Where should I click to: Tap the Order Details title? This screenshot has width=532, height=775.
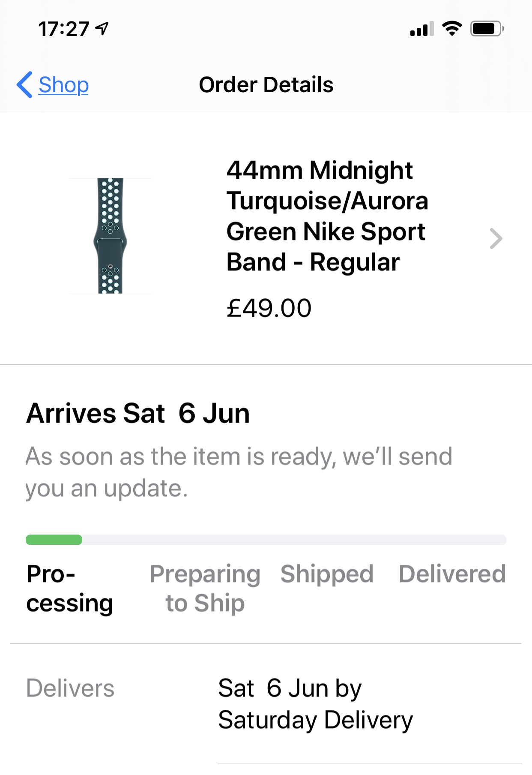[266, 84]
